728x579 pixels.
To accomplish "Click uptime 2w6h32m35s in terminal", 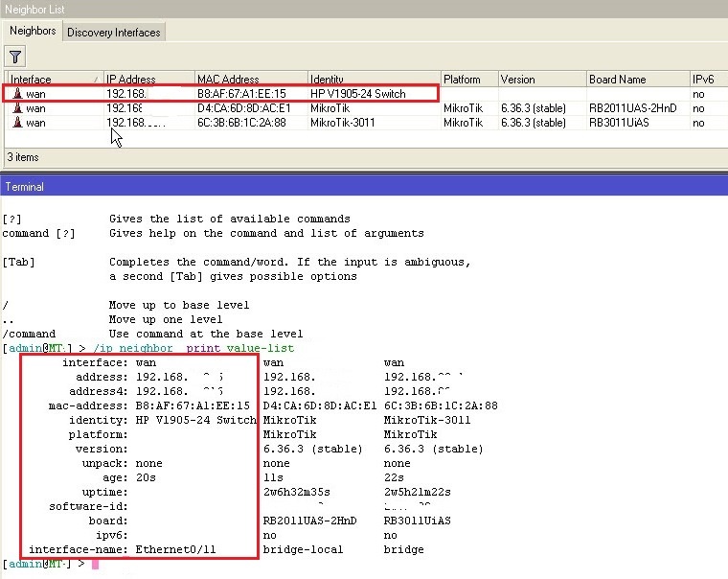I will 296,492.
